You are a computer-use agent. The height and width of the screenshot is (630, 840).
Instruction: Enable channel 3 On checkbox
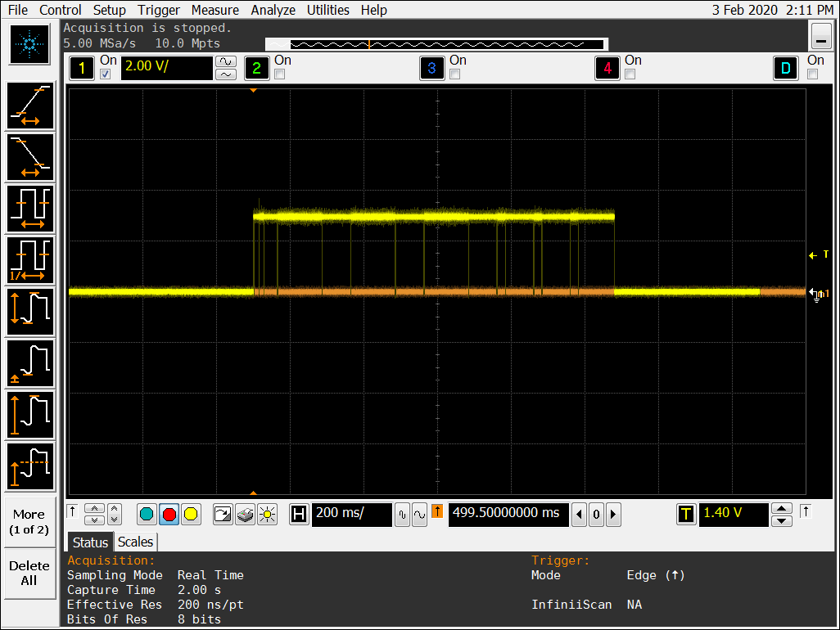pos(455,74)
